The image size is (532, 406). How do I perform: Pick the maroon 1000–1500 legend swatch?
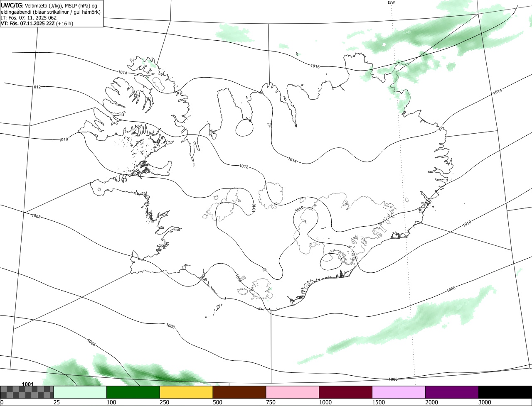coord(346,392)
